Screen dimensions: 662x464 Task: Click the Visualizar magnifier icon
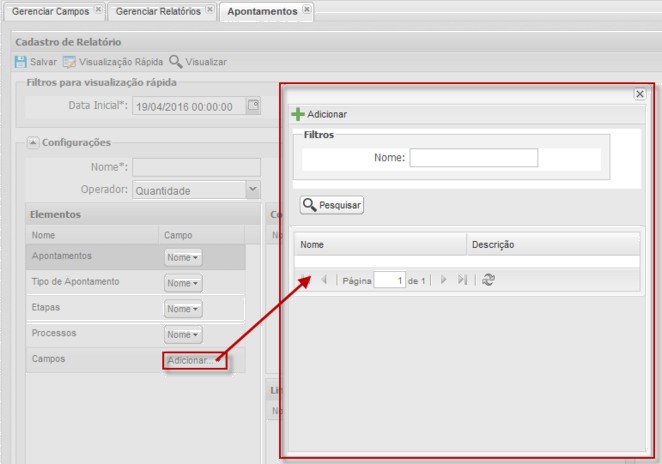pos(175,62)
